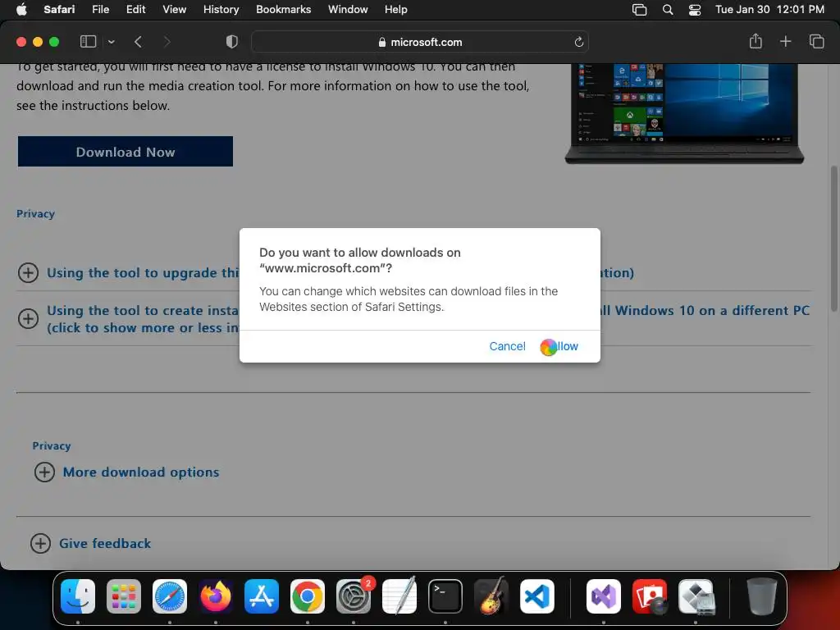
Task: Open the History menu
Action: (x=221, y=9)
